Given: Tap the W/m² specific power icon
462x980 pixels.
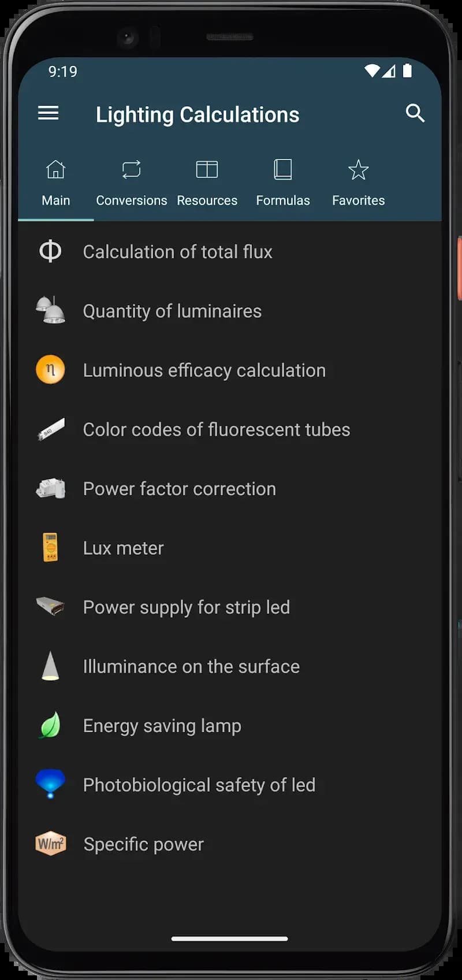Looking at the screenshot, I should coord(50,844).
